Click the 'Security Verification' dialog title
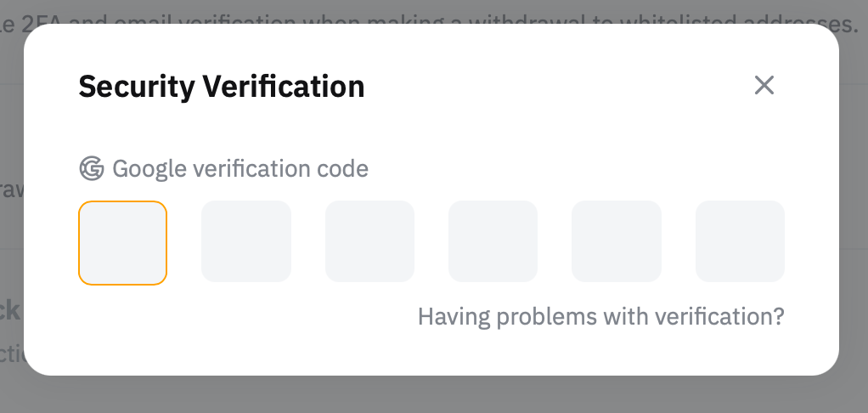This screenshot has width=868, height=413. [x=221, y=86]
